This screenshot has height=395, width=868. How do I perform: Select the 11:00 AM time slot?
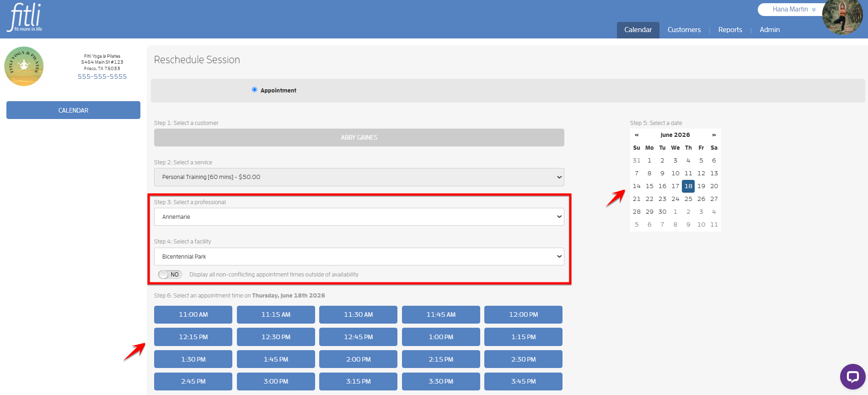[x=193, y=314]
